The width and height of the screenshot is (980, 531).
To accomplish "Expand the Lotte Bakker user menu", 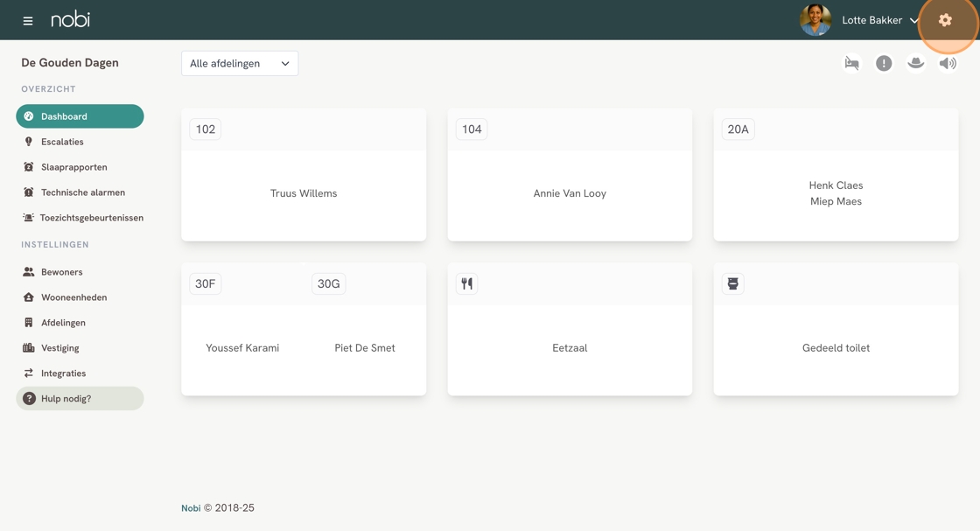I will [x=879, y=20].
